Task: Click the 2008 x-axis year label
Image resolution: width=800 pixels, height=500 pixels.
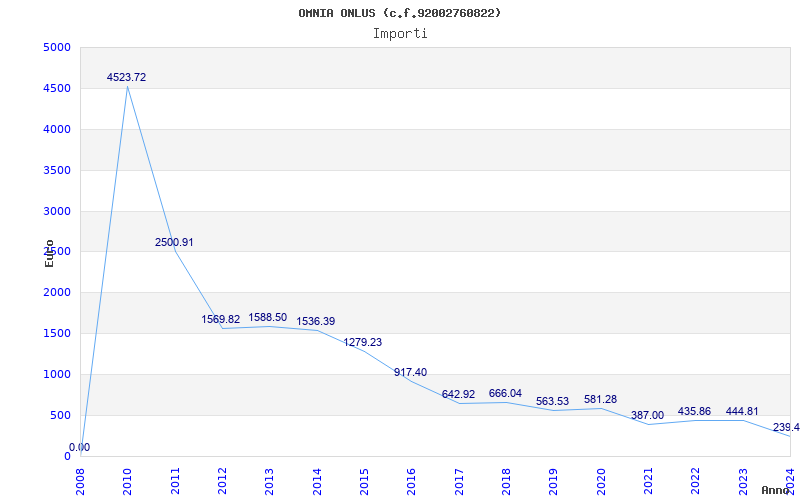Action: (x=80, y=482)
